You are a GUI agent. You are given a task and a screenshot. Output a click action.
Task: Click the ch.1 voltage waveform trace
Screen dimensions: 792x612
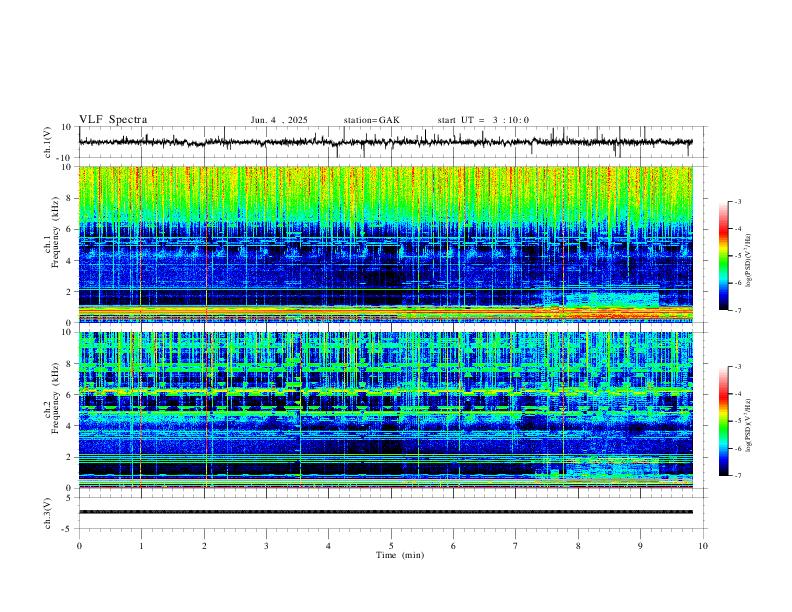[386, 142]
